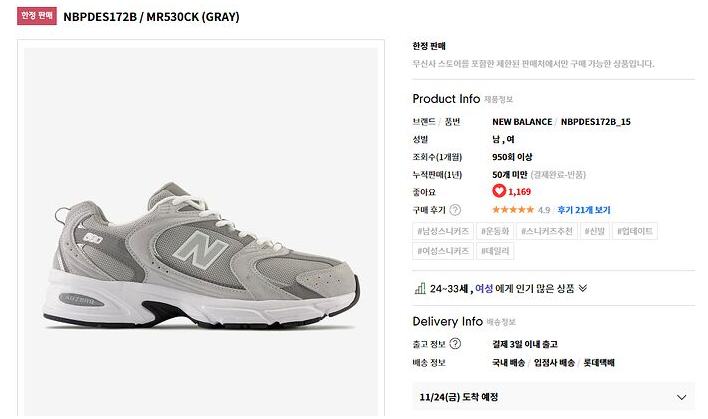The image size is (708, 419).
Task: Click the help icon next to 구매 후기
Action: point(455,210)
